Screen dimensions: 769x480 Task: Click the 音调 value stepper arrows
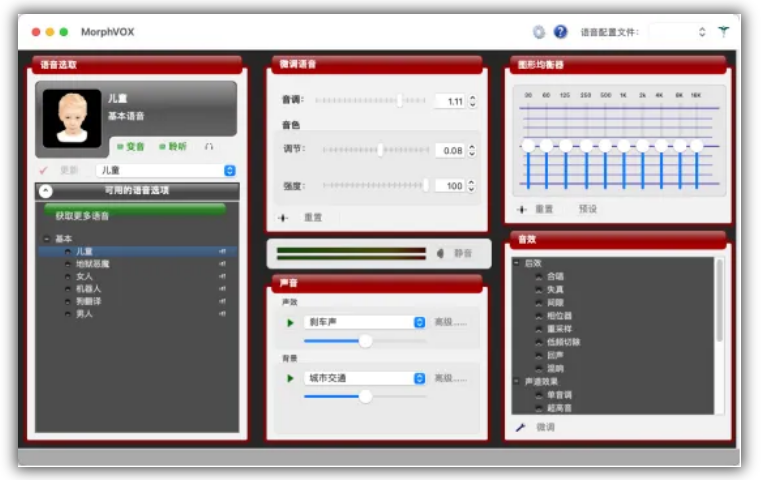(x=472, y=101)
